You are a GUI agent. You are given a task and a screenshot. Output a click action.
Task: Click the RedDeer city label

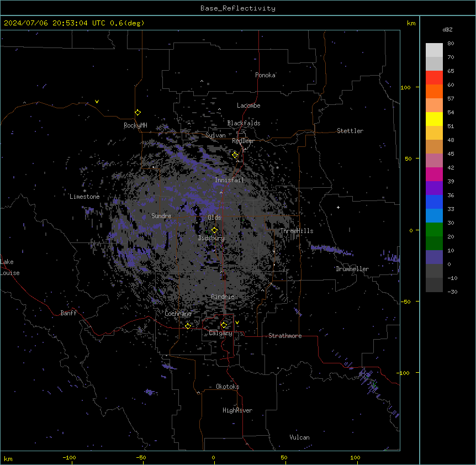(x=243, y=141)
